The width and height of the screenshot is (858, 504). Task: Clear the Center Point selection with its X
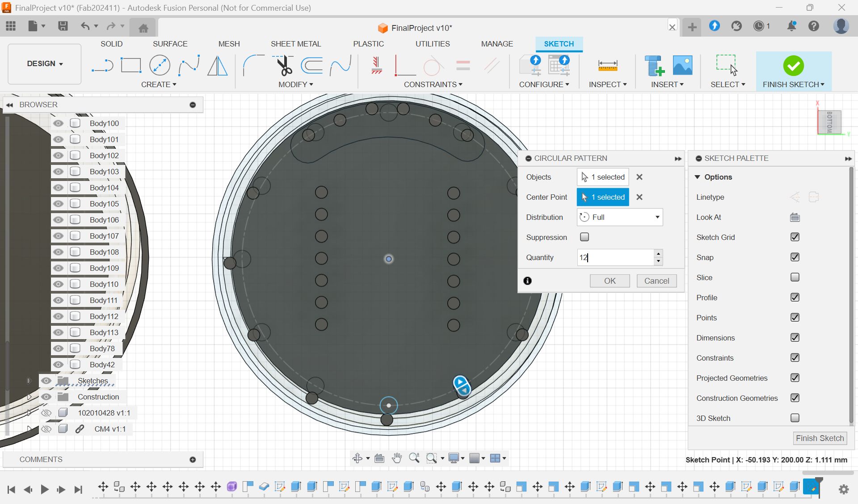(639, 197)
